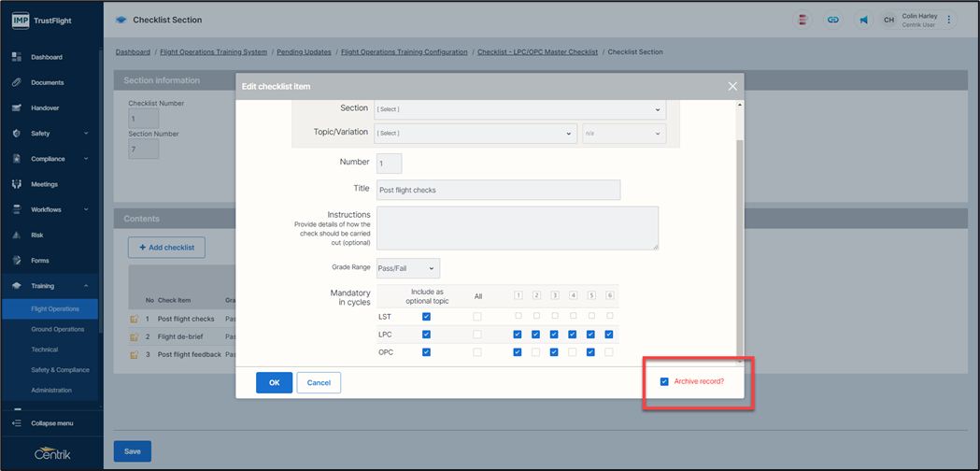Toggle LST include as optional topic checkbox
The width and height of the screenshot is (980, 471).
[426, 317]
